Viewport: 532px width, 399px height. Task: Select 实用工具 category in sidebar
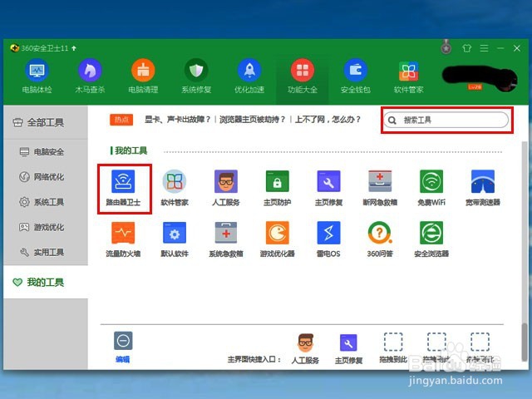(46, 252)
